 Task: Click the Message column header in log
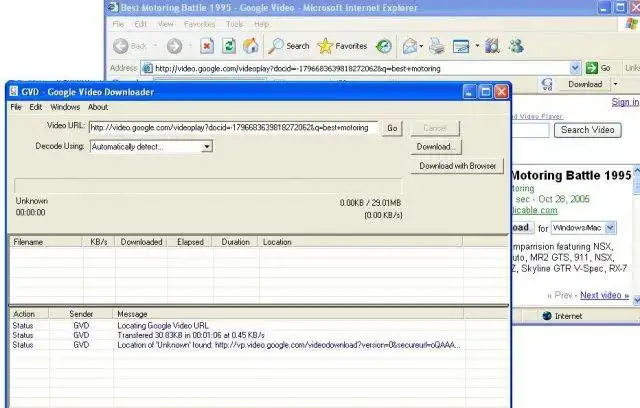coord(288,314)
